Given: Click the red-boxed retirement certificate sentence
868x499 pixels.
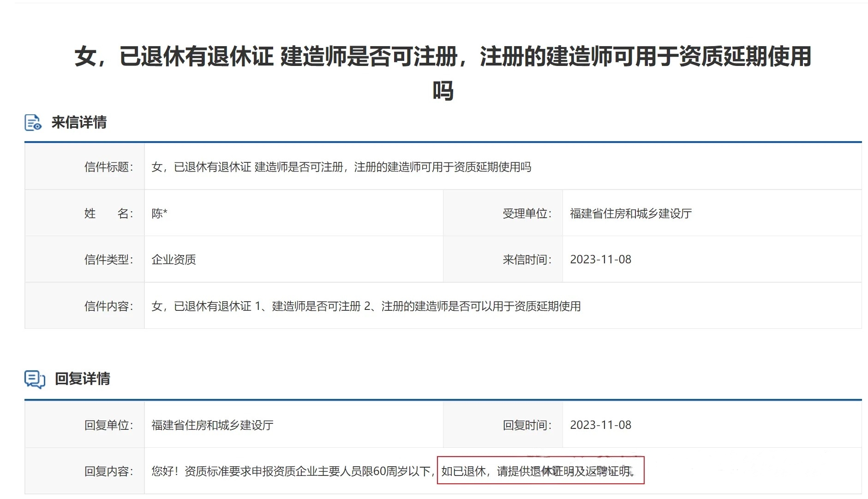Looking at the screenshot, I should pos(539,471).
